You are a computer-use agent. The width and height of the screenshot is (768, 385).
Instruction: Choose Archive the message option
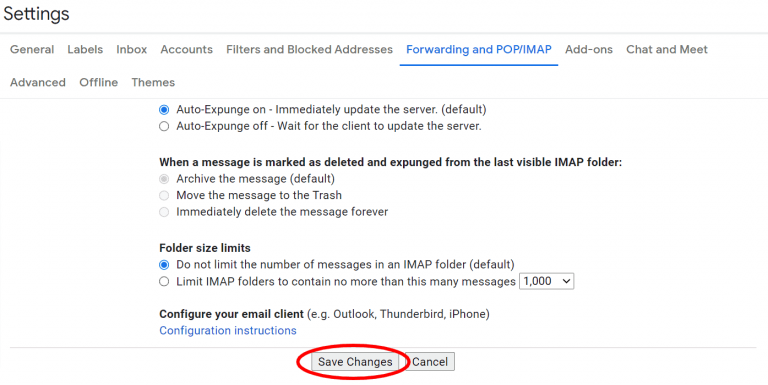coord(164,179)
